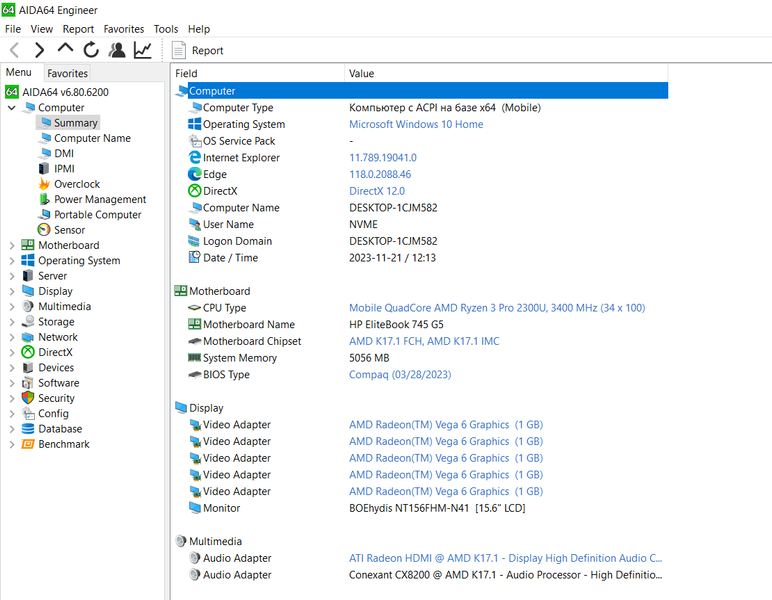
Task: Click the Software icon in tree
Action: point(28,382)
